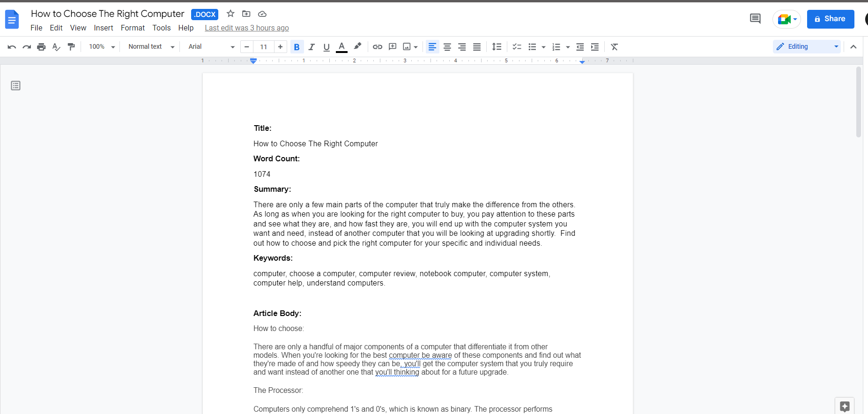This screenshot has height=414, width=868.
Task: Click the left indent ruler marker
Action: (253, 61)
